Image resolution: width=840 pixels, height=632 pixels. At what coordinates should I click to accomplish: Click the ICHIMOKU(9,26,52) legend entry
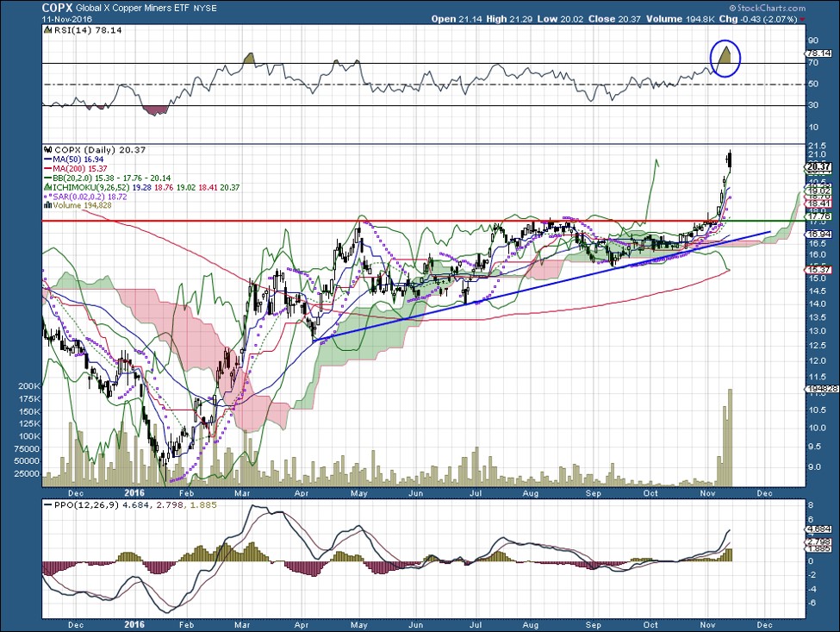[x=146, y=188]
